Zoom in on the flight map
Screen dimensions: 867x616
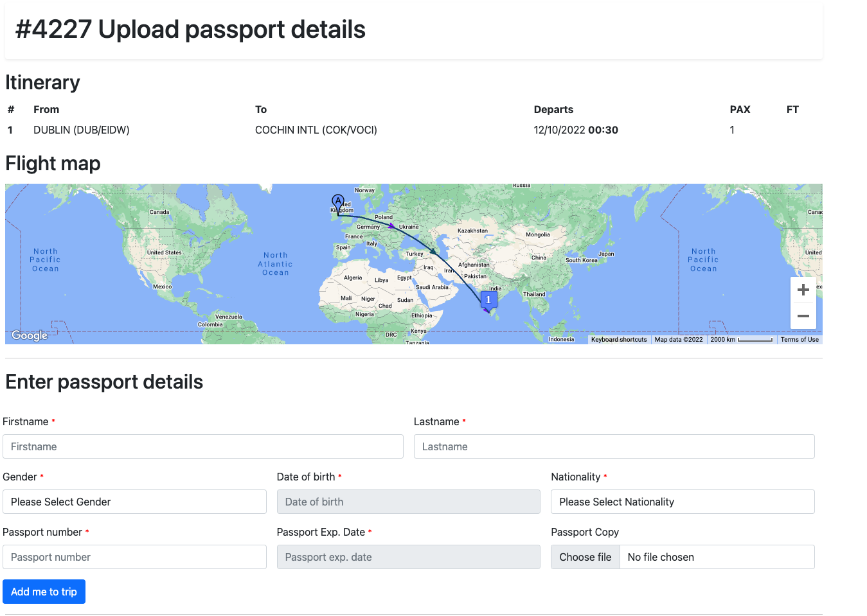tap(803, 290)
